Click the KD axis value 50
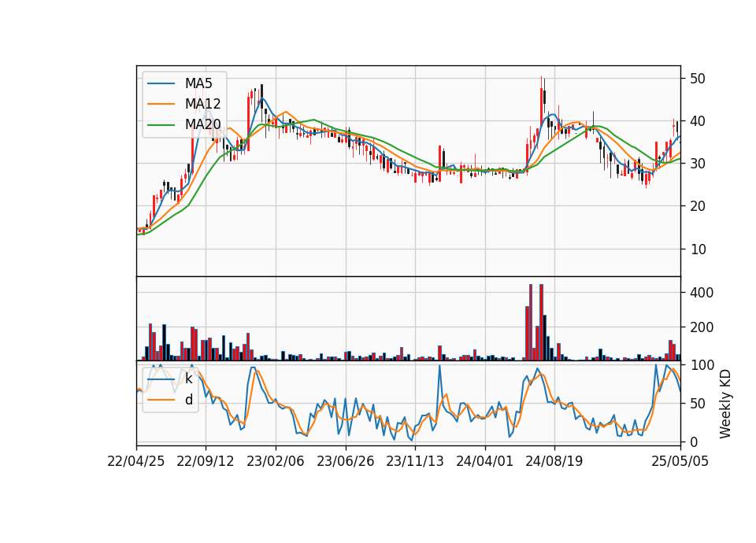 click(697, 403)
